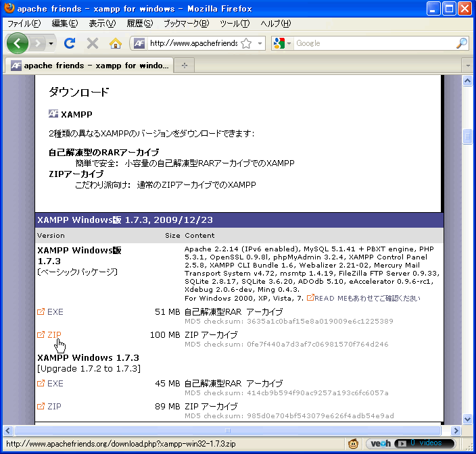The image size is (476, 454).
Task: Open the list all tabs dropdown
Action: [x=468, y=66]
